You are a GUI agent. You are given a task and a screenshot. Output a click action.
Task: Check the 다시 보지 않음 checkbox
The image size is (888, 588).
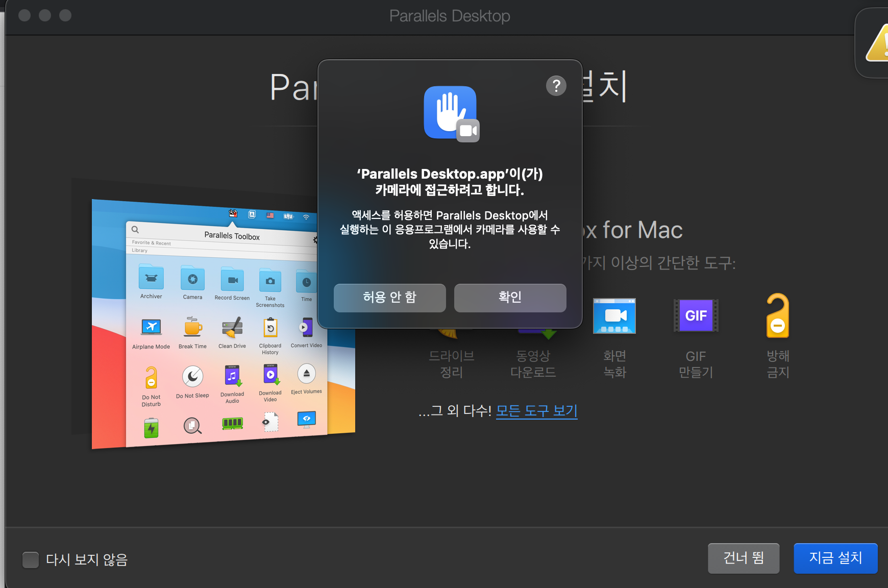31,559
